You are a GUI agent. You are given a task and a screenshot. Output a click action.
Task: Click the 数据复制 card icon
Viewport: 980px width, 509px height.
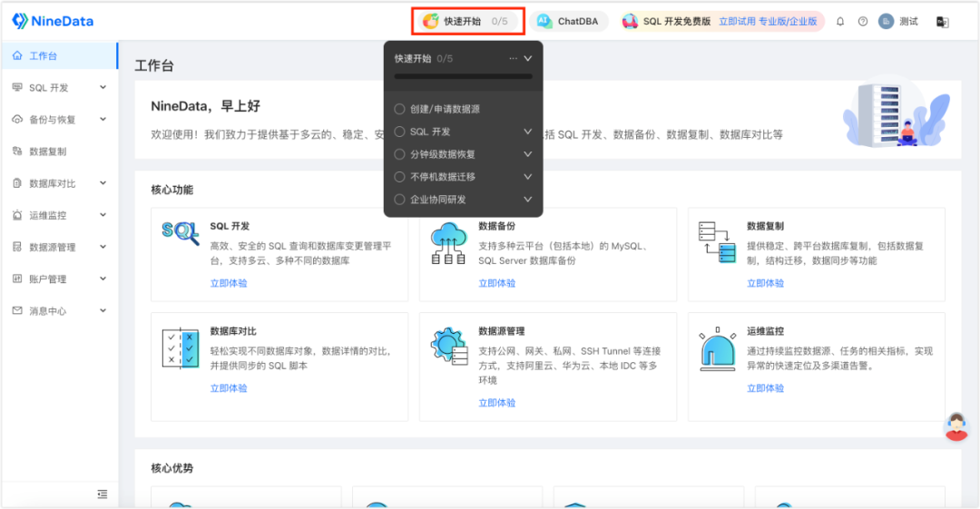click(x=718, y=242)
